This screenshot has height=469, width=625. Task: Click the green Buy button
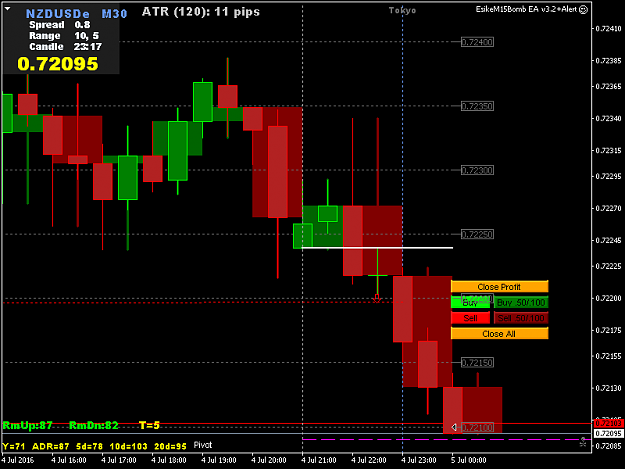pyautogui.click(x=470, y=302)
